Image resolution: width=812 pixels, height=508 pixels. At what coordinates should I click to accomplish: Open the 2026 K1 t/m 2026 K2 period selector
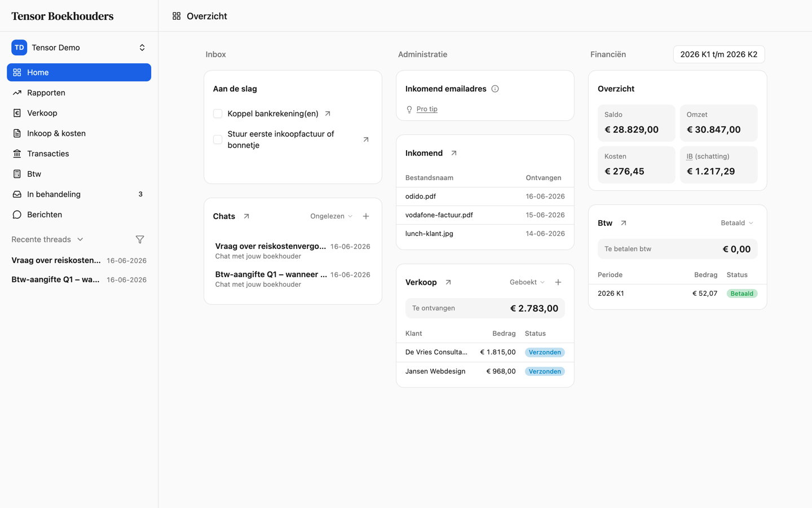(719, 54)
